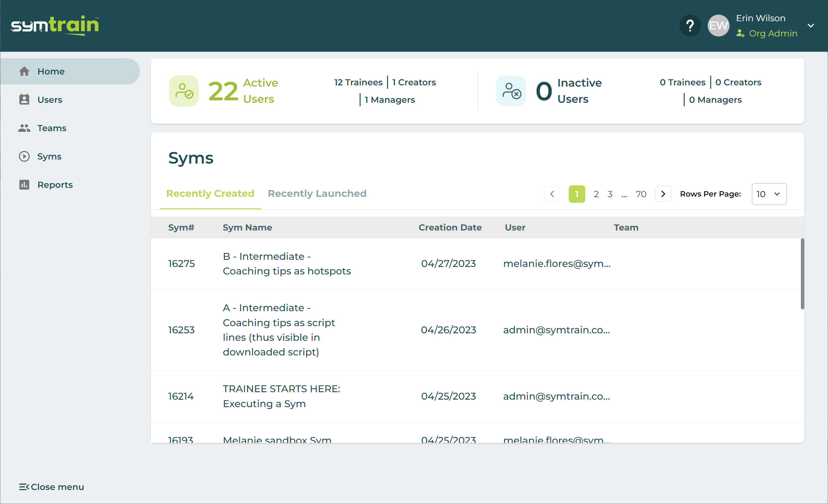Screen dimensions: 828x504
Task: Click the User column header
Action: point(515,227)
